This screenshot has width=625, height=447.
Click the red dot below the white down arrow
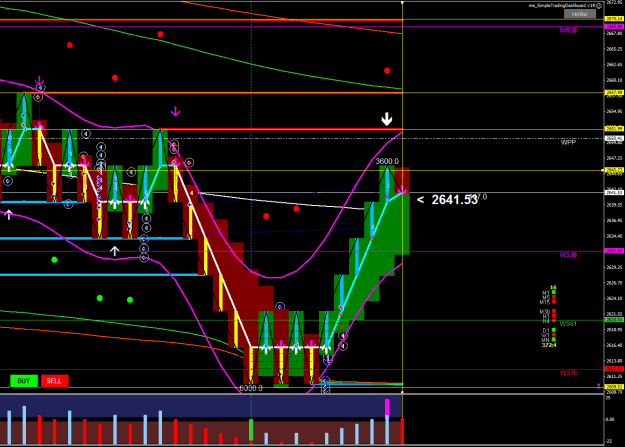click(387, 71)
